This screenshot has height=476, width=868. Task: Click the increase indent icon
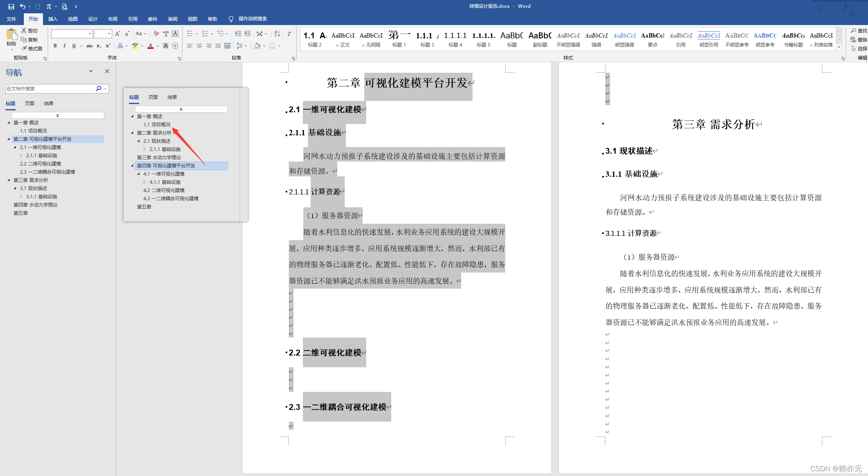pyautogui.click(x=247, y=34)
